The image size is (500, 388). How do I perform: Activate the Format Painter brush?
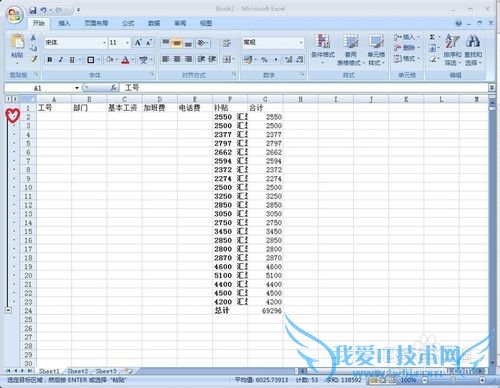pyautogui.click(x=33, y=59)
